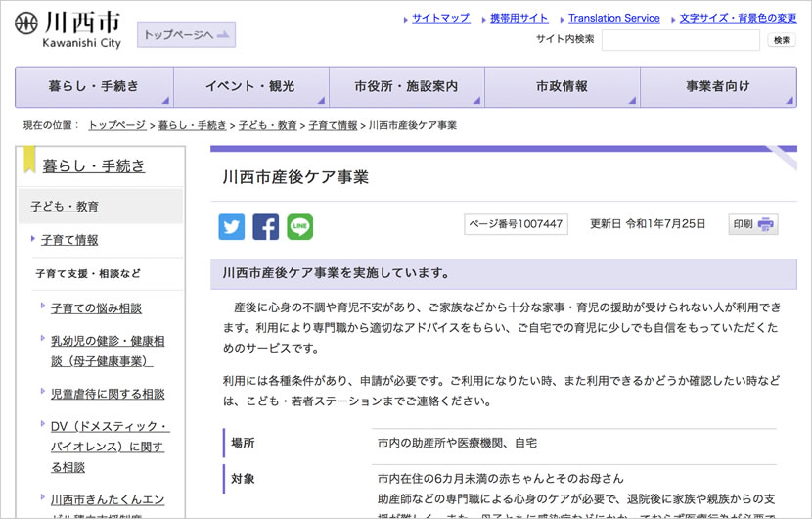Click the ページ番号1007447 box
Viewport: 812px width, 519px height.
click(x=516, y=224)
